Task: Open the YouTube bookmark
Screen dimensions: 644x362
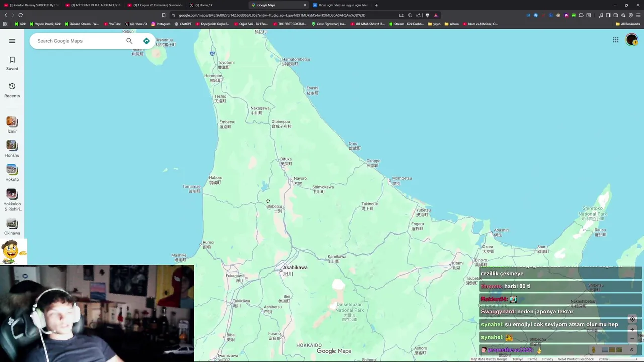Action: pos(112,24)
